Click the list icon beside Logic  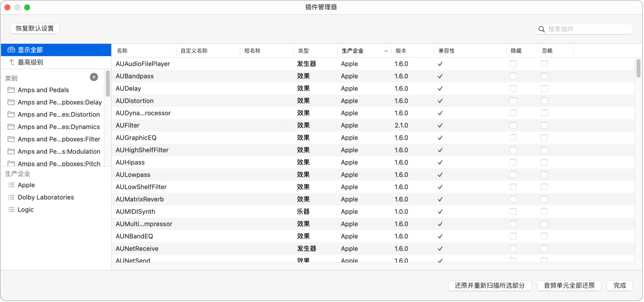click(11, 210)
